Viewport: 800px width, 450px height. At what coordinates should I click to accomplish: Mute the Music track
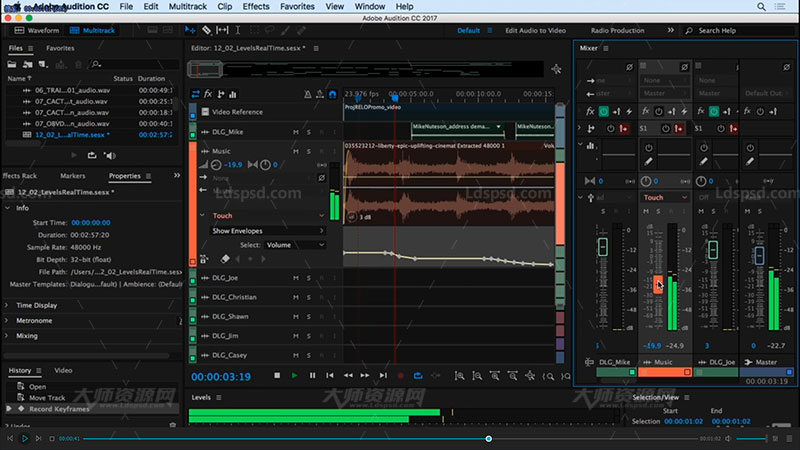(x=296, y=152)
